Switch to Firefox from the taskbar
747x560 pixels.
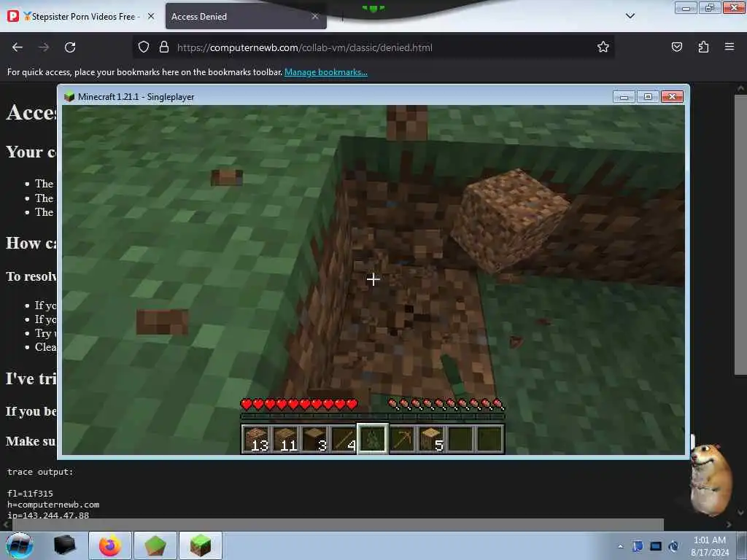pyautogui.click(x=110, y=545)
